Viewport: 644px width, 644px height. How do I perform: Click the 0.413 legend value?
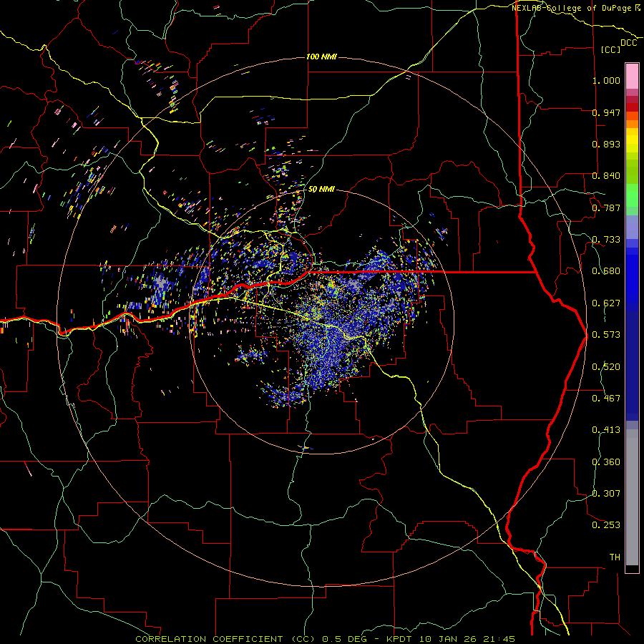pyautogui.click(x=606, y=430)
